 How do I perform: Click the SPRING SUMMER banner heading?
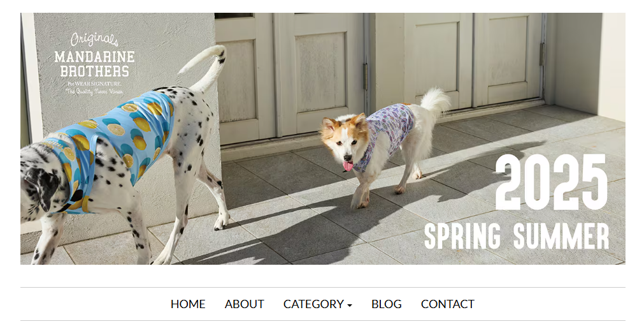point(517,236)
